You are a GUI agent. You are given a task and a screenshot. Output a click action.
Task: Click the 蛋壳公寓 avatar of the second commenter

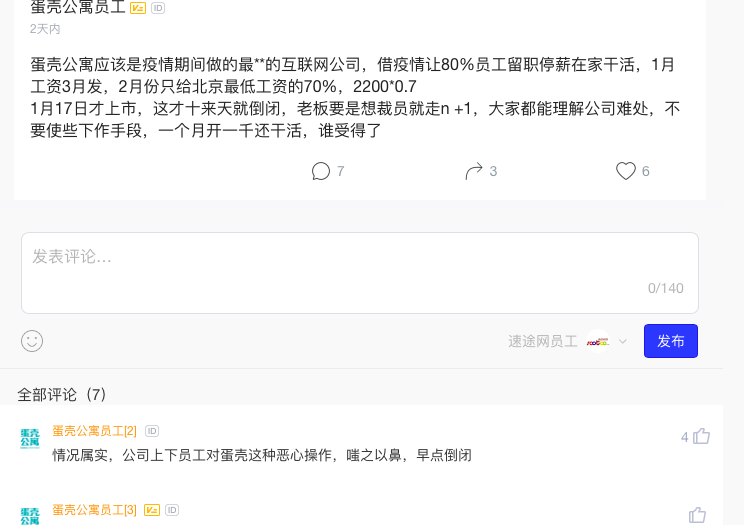click(x=30, y=516)
